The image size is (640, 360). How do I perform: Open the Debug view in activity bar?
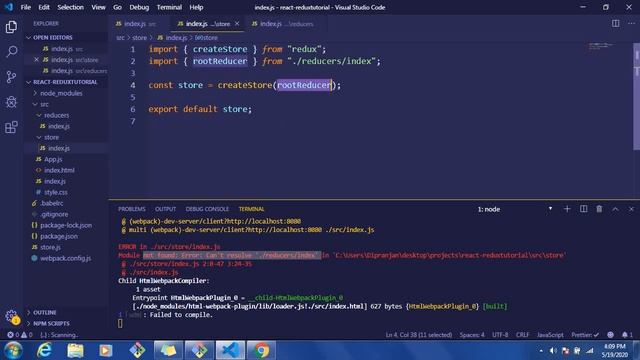coord(11,102)
